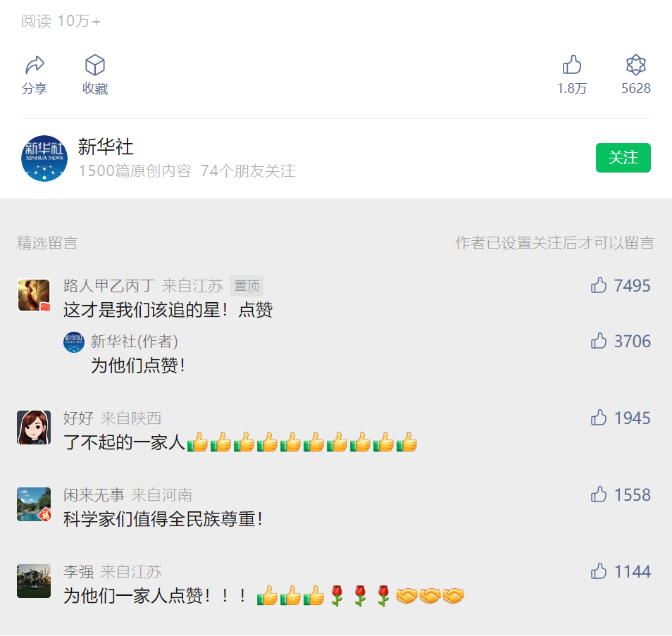Viewport: 672px width, 636px height.
Task: Open the 新华社 account logo avatar
Action: tap(44, 158)
